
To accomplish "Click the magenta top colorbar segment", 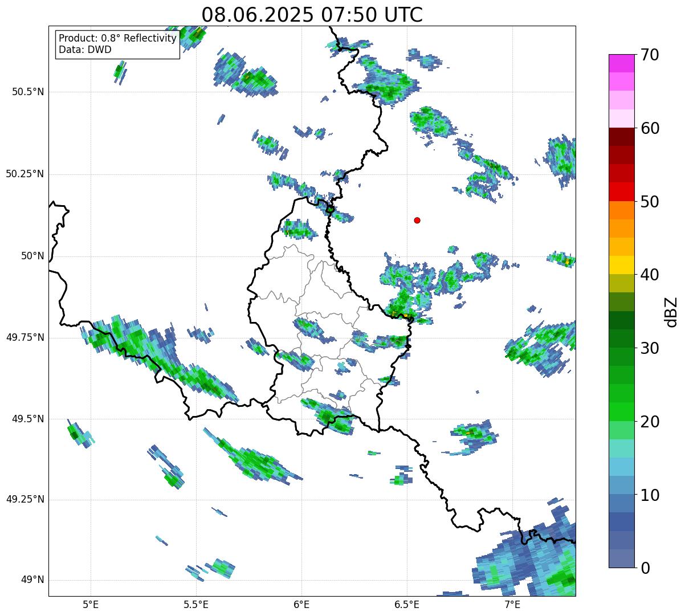I will (622, 63).
